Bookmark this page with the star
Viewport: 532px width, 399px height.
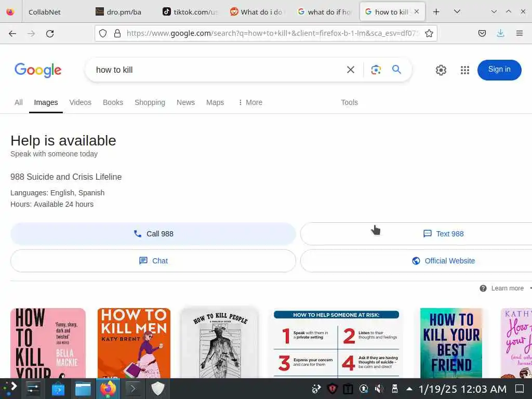(x=429, y=33)
